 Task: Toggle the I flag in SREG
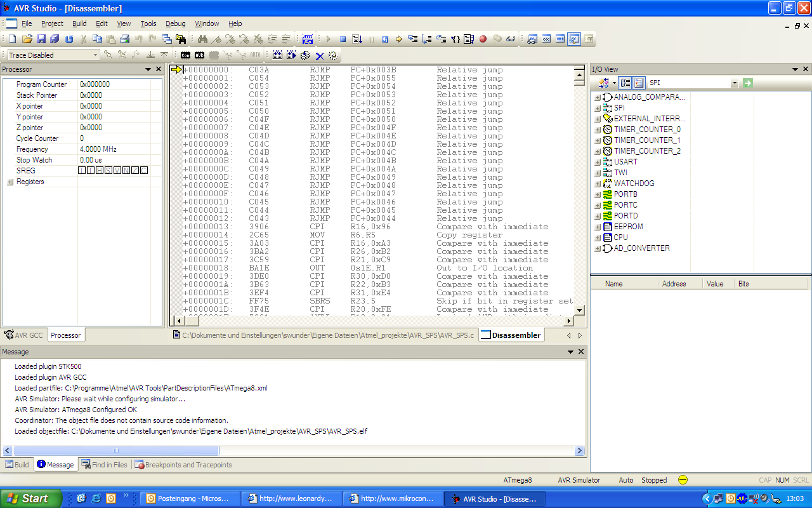pos(82,171)
